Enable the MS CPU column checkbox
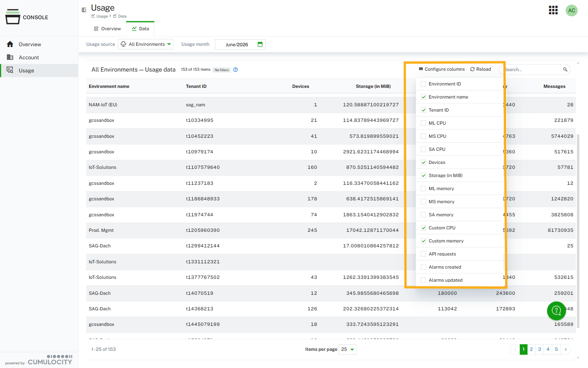This screenshot has width=588, height=368. 423,136
